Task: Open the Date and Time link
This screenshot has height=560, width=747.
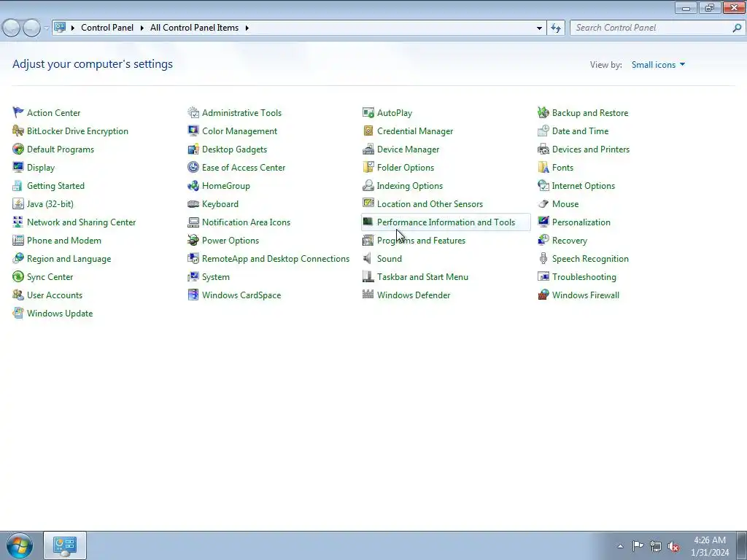Action: [580, 131]
